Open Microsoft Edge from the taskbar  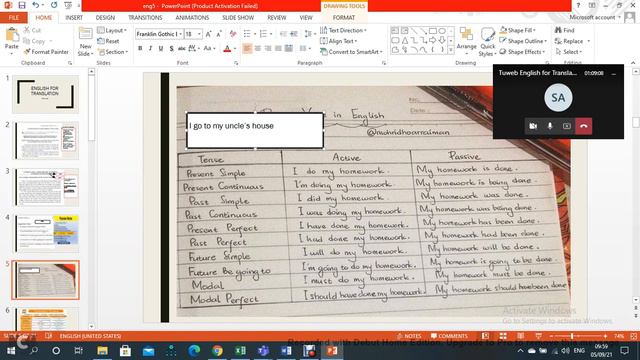coord(194,350)
